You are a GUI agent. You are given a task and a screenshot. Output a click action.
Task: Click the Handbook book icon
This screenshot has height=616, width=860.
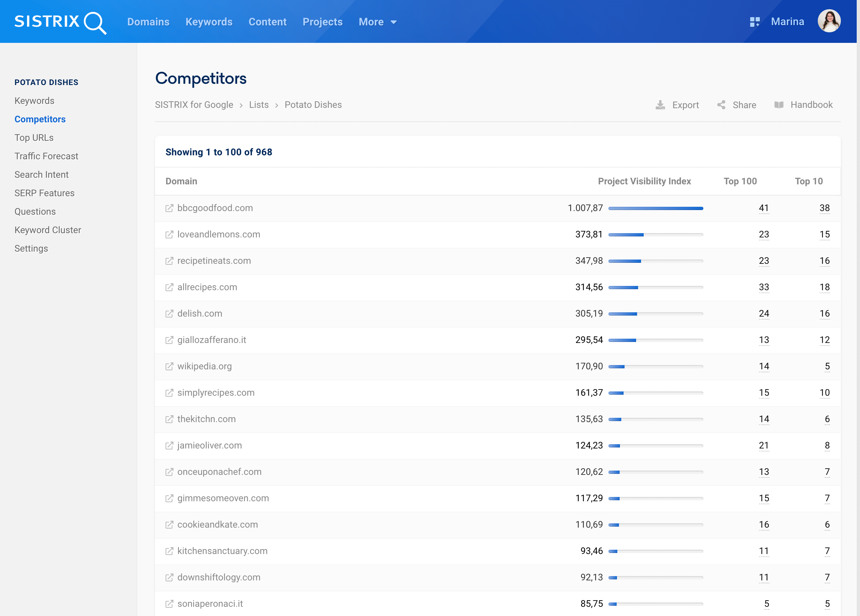779,105
